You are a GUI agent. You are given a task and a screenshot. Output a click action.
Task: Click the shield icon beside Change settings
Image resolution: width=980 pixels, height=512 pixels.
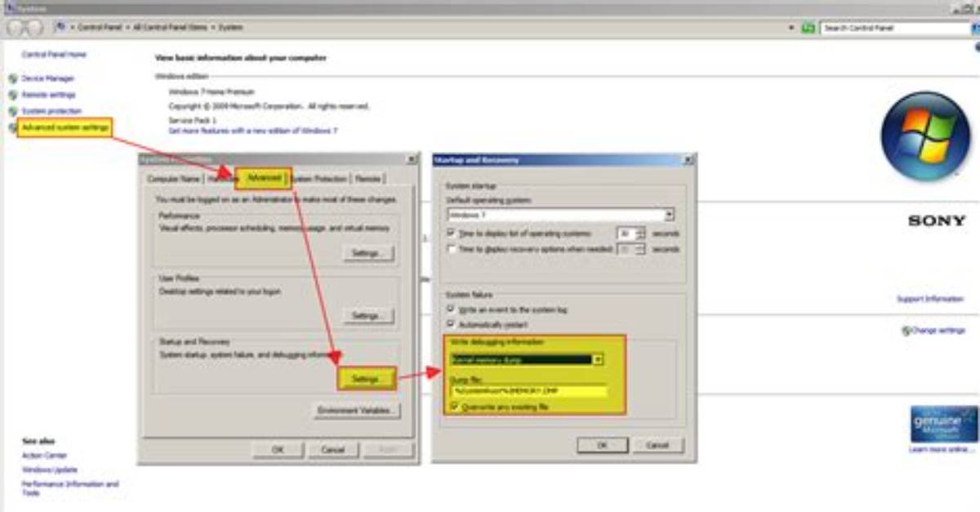[906, 331]
